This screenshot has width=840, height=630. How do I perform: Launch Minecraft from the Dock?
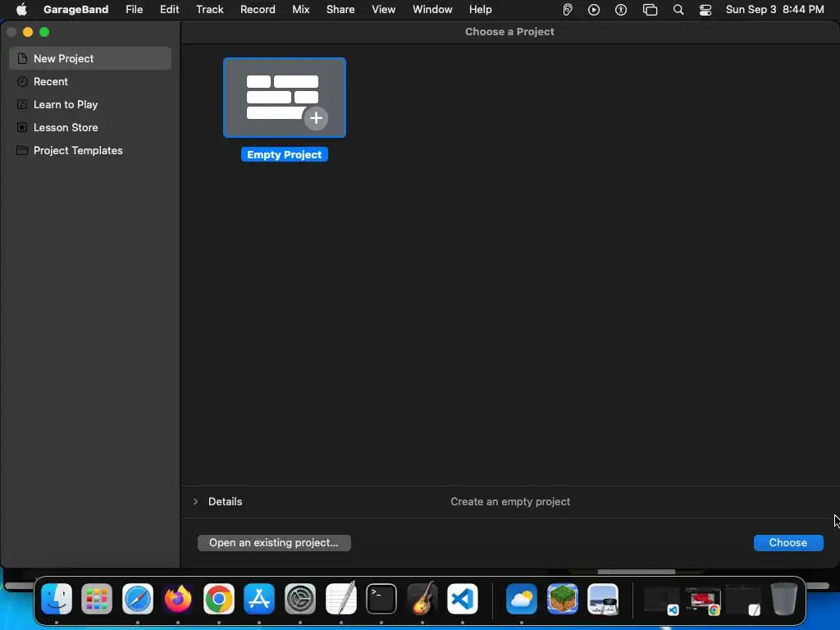coord(562,599)
